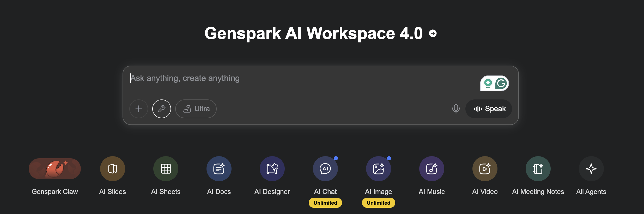This screenshot has height=214, width=644.
Task: Click the plus attachment button
Action: click(139, 109)
